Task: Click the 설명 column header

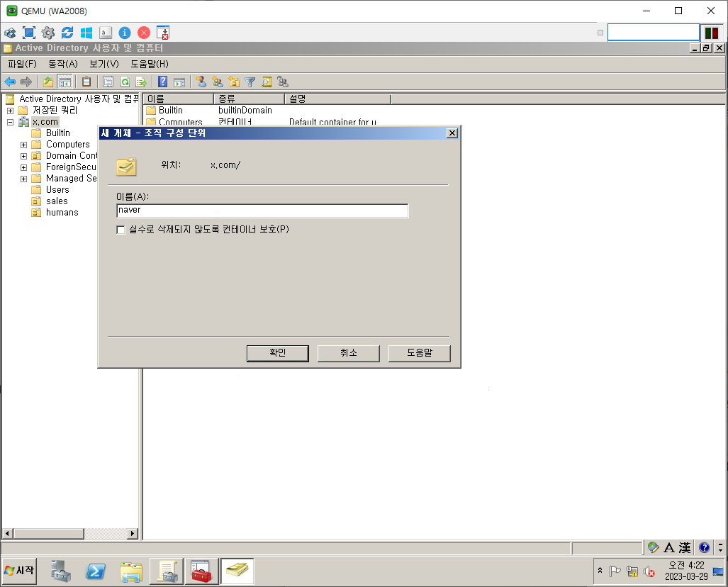Action: [x=337, y=99]
